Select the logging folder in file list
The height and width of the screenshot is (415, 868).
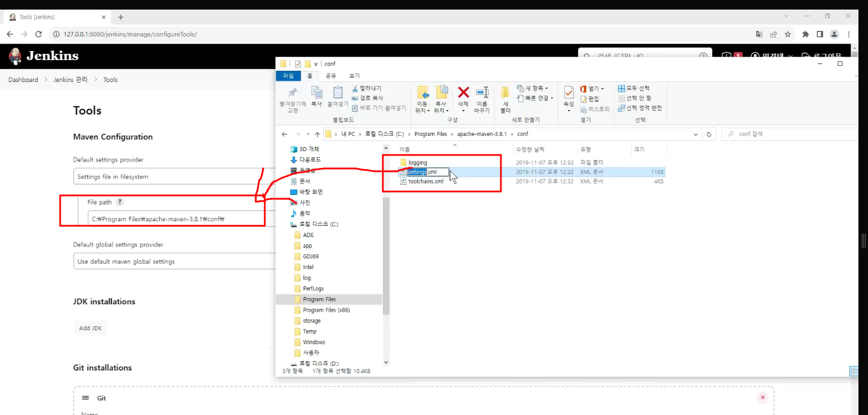click(x=418, y=163)
